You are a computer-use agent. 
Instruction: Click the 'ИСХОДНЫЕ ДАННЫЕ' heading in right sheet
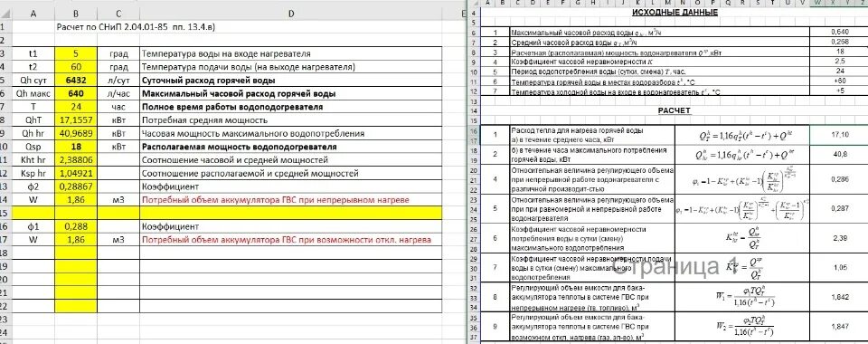tap(675, 13)
